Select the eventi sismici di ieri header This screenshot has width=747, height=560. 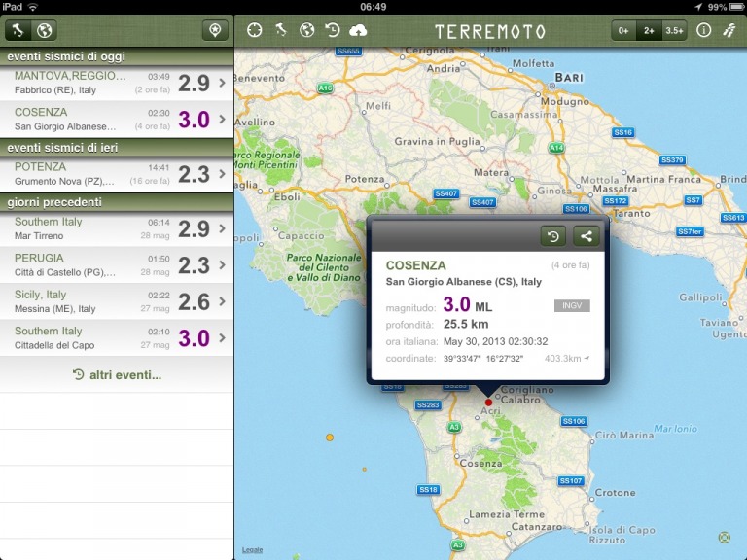point(117,148)
